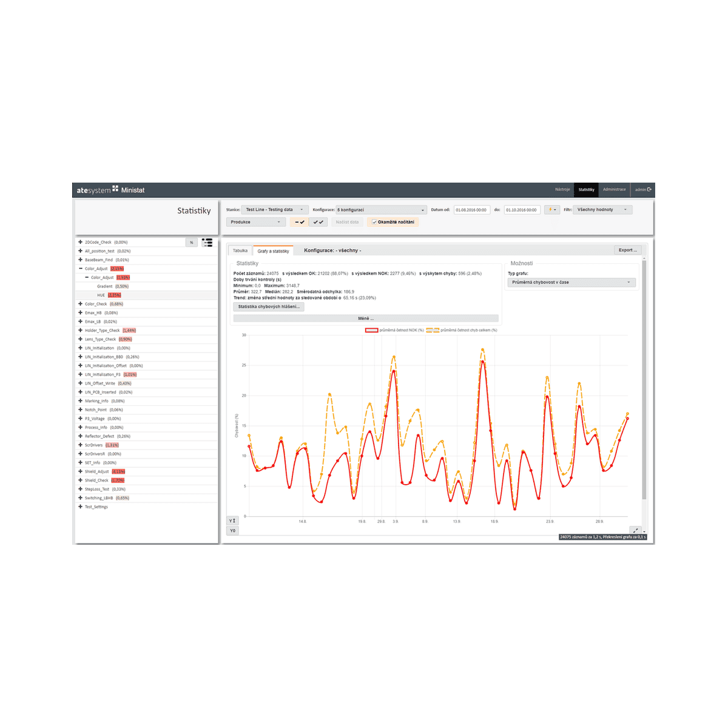The width and height of the screenshot is (728, 728).
Task: Toggle the Okamžité načítání checkbox
Action: click(374, 222)
